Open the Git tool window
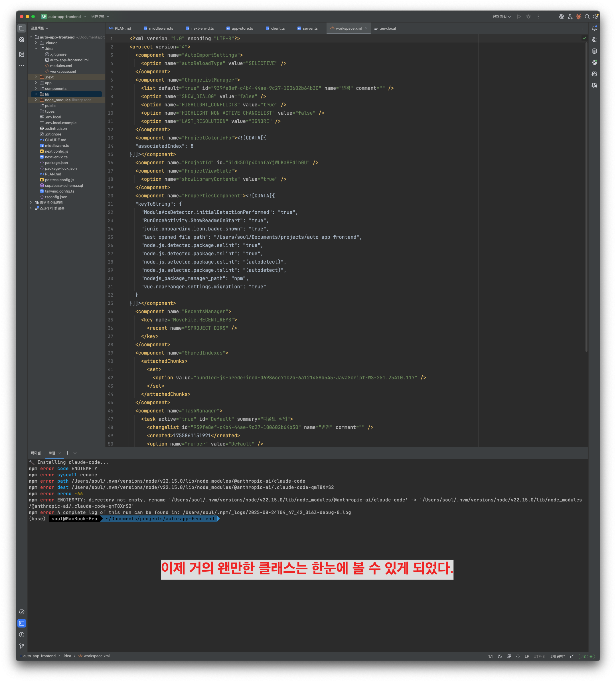 click(x=22, y=646)
